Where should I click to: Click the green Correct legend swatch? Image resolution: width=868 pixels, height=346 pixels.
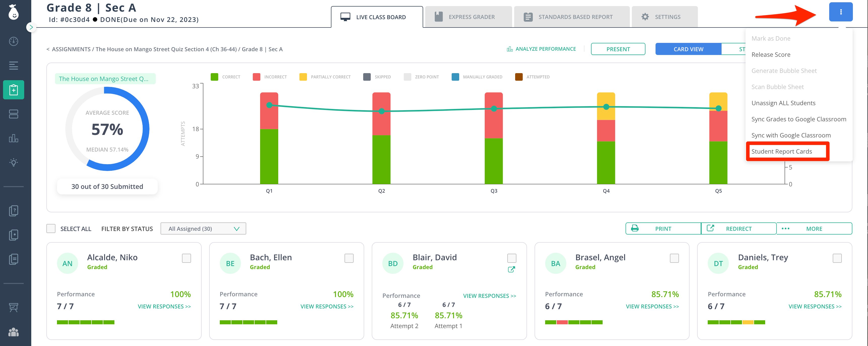(x=214, y=77)
